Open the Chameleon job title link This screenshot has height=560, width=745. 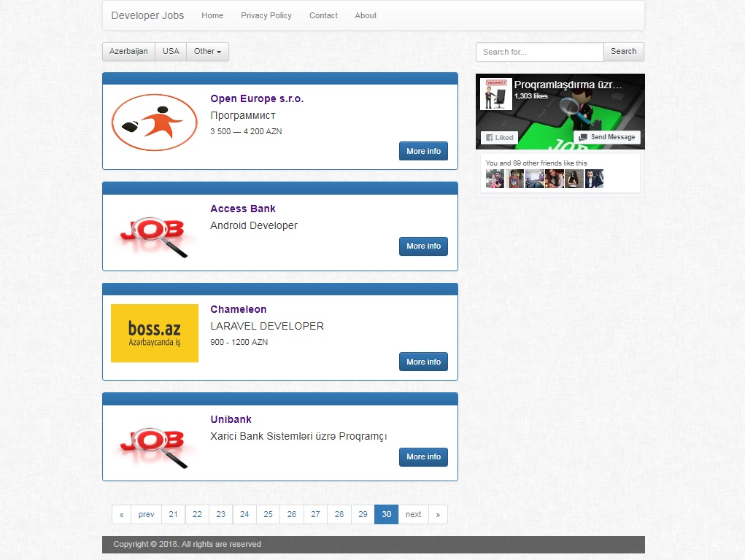tap(239, 309)
